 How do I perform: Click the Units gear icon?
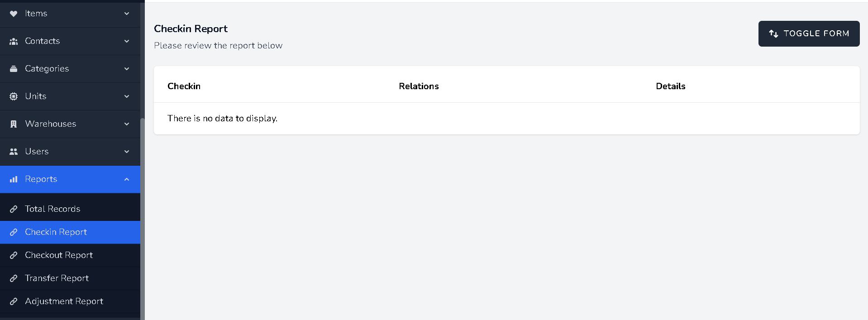[14, 96]
